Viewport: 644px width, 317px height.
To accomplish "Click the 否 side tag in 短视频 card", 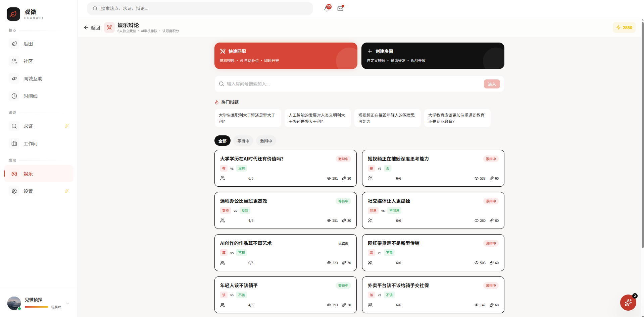I will [388, 168].
